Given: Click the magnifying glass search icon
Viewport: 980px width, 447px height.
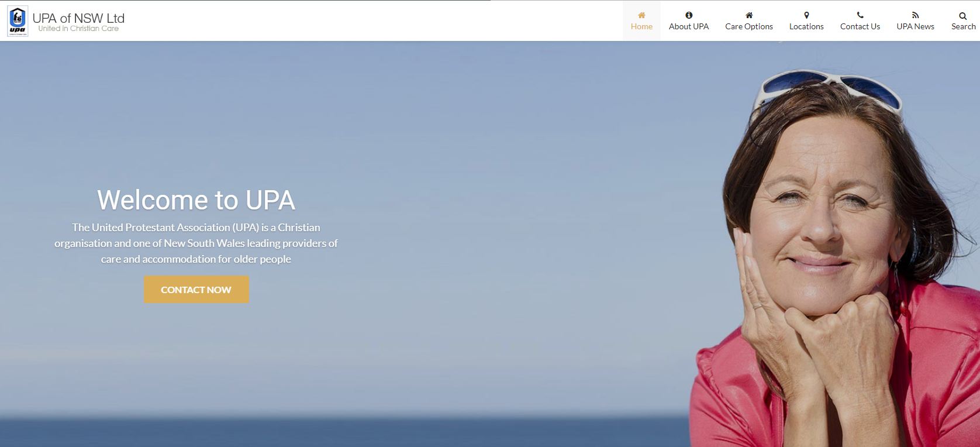Looking at the screenshot, I should coord(963,16).
